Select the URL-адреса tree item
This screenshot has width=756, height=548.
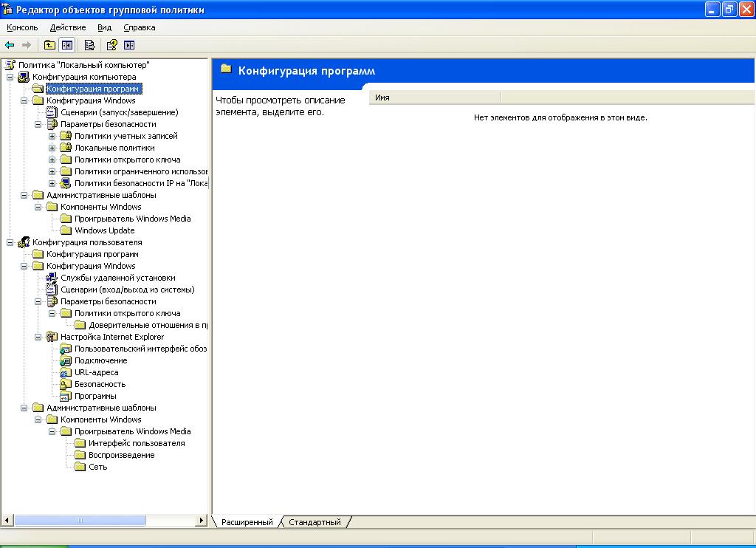point(96,372)
